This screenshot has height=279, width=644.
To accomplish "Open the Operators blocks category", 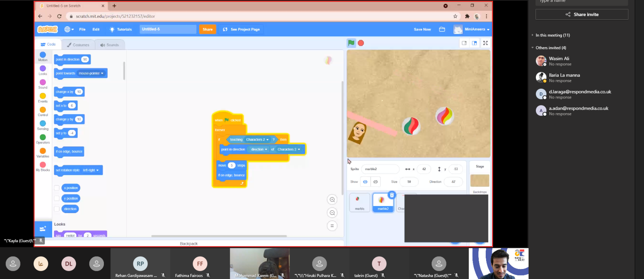I will (x=43, y=139).
